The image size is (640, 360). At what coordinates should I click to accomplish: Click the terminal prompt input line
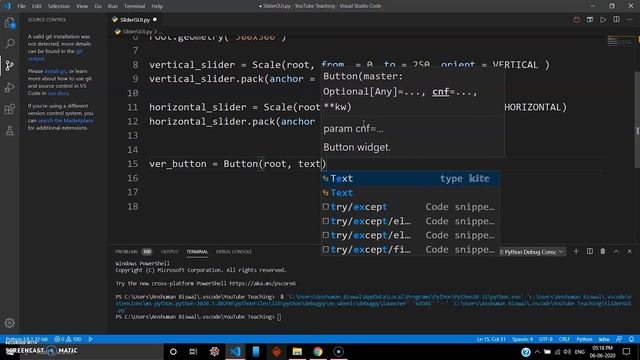[x=198, y=317]
